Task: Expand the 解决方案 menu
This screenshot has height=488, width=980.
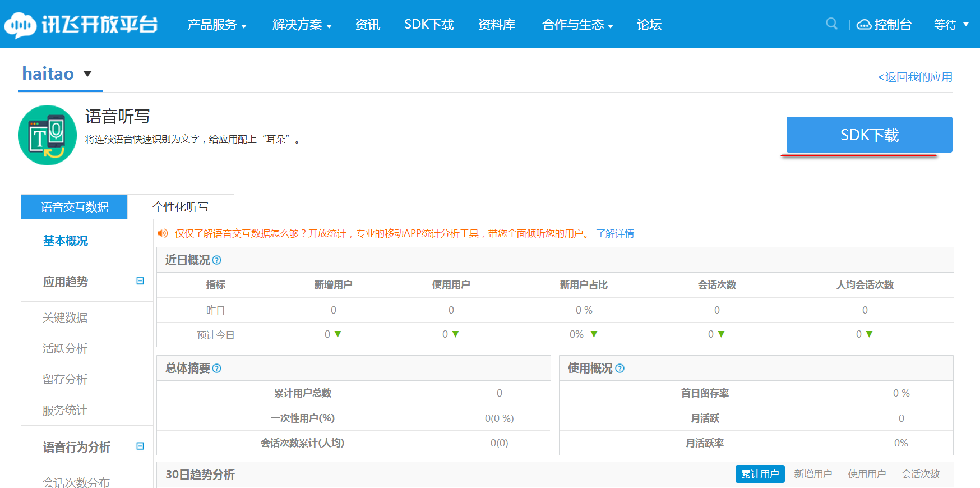Action: (x=302, y=25)
